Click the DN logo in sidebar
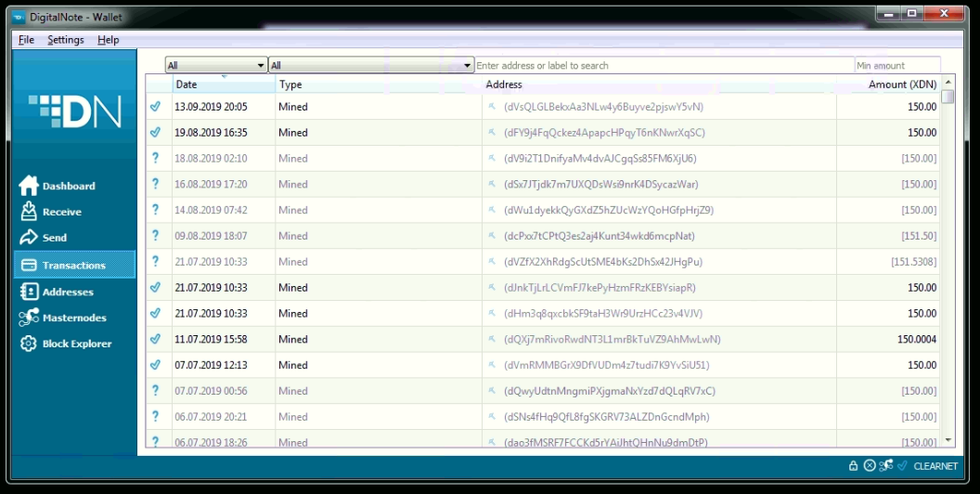Viewport: 980px width, 494px height. [x=74, y=111]
